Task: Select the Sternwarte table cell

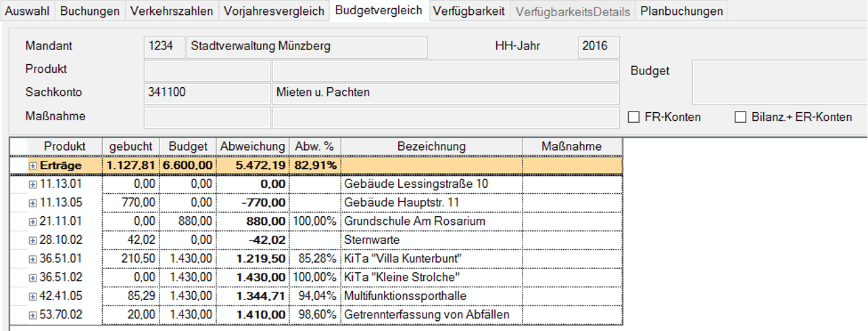Action: [431, 240]
